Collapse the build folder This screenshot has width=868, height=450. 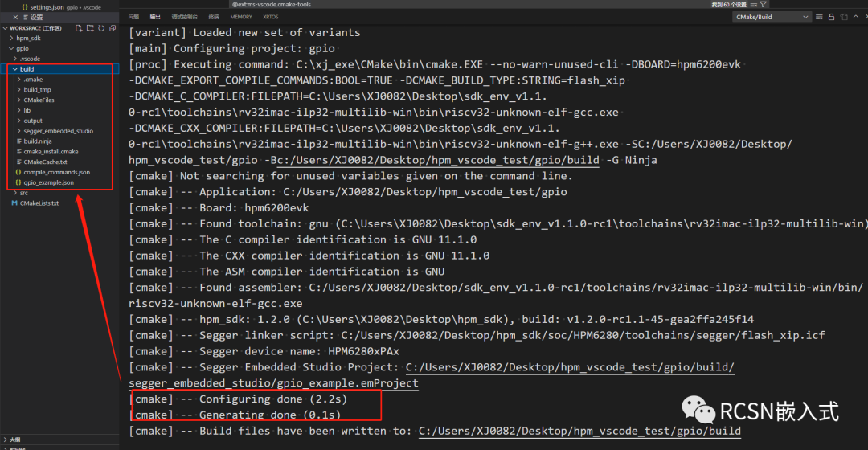pyautogui.click(x=27, y=69)
